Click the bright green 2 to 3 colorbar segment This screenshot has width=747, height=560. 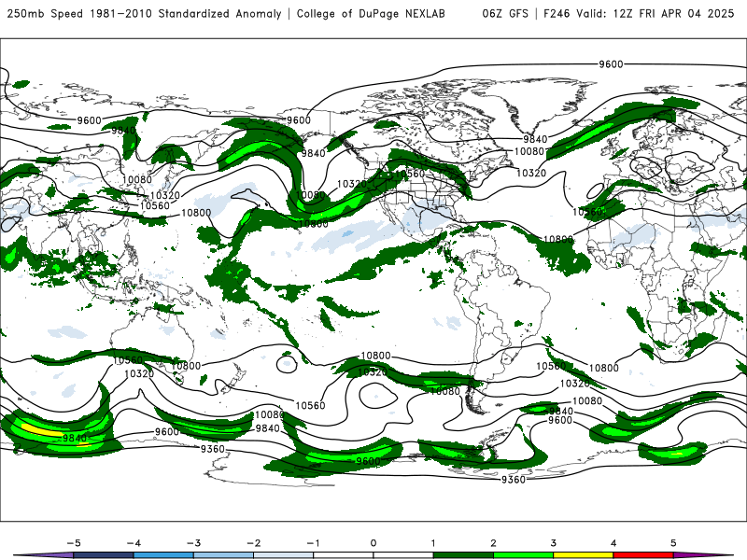point(524,555)
